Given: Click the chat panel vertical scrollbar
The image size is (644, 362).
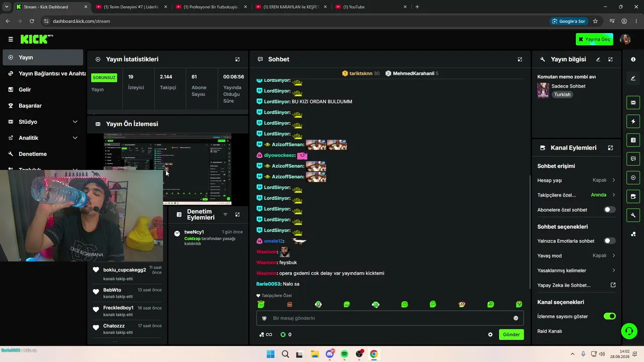Looking at the screenshot, I should click(529, 232).
